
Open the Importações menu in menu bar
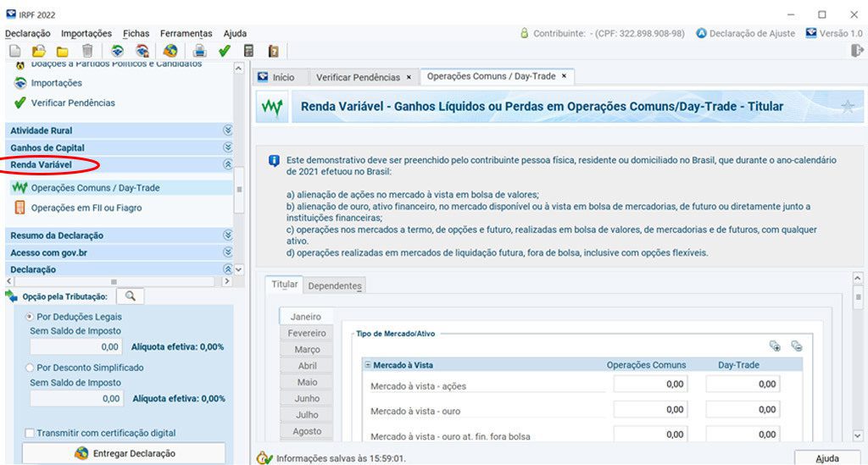(x=86, y=33)
